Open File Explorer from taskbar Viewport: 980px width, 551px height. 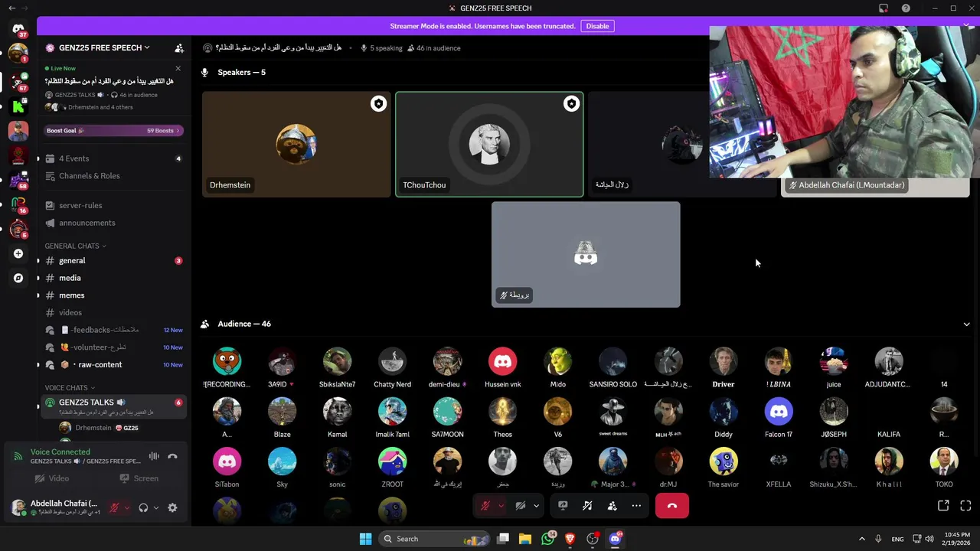(x=525, y=539)
